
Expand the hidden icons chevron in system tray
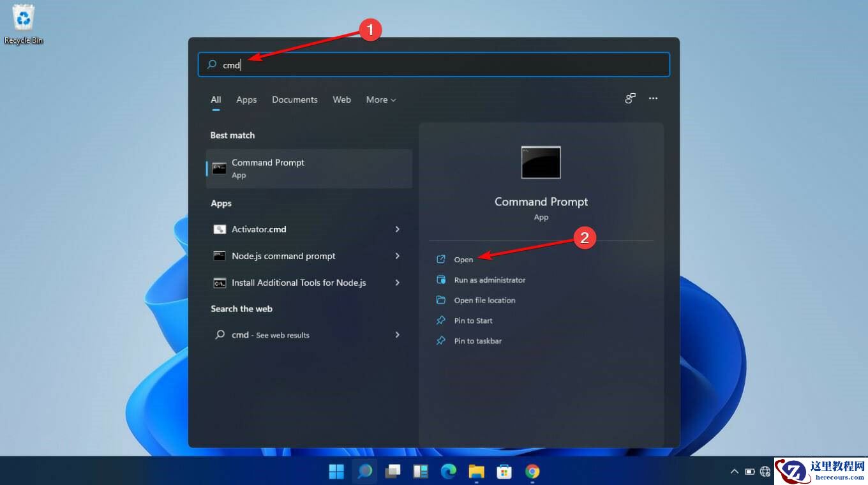(x=735, y=471)
